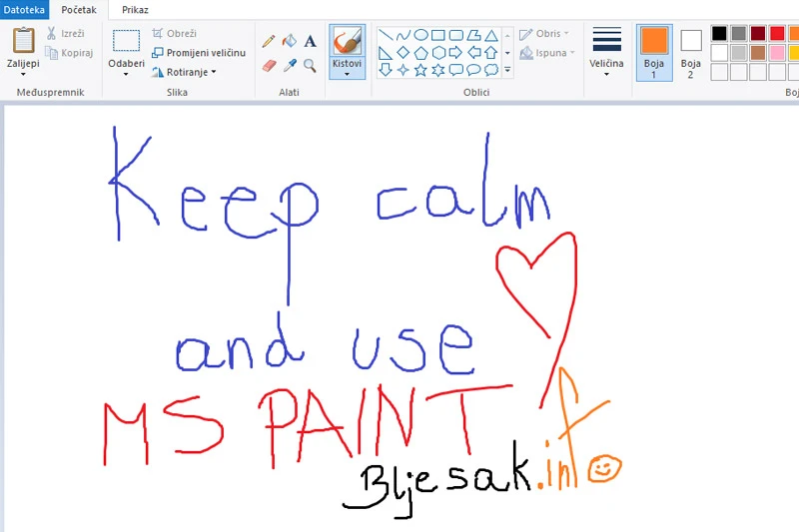
Task: Choose the straight Line shape
Action: [x=386, y=35]
